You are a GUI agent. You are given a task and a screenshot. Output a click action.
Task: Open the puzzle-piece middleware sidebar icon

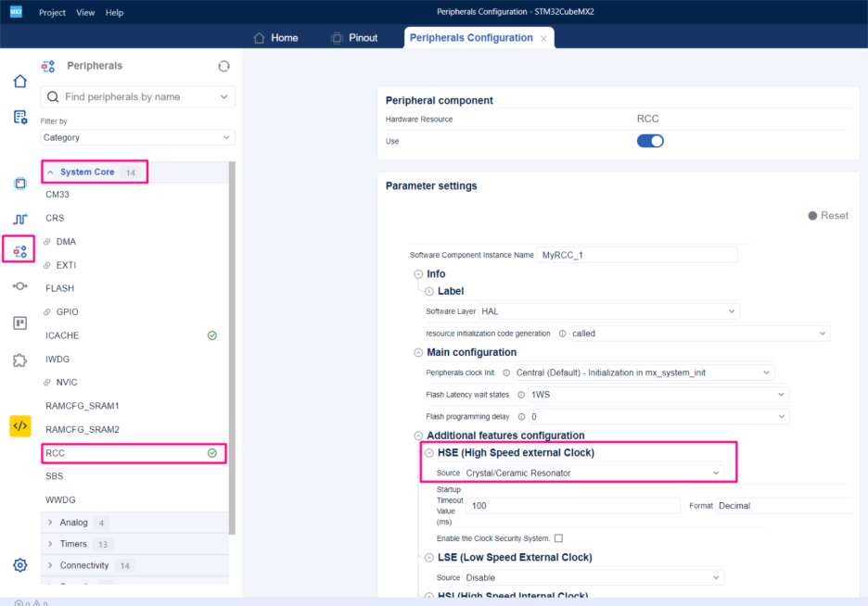(19, 360)
